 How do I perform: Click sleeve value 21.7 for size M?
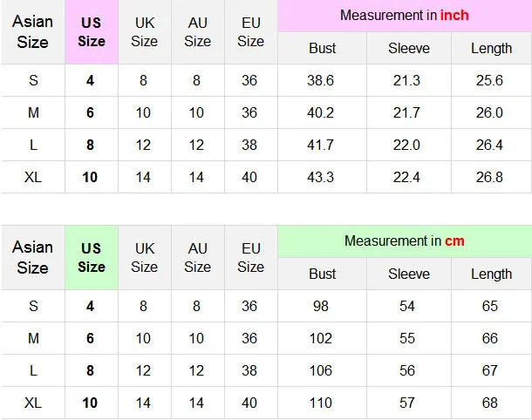406,113
